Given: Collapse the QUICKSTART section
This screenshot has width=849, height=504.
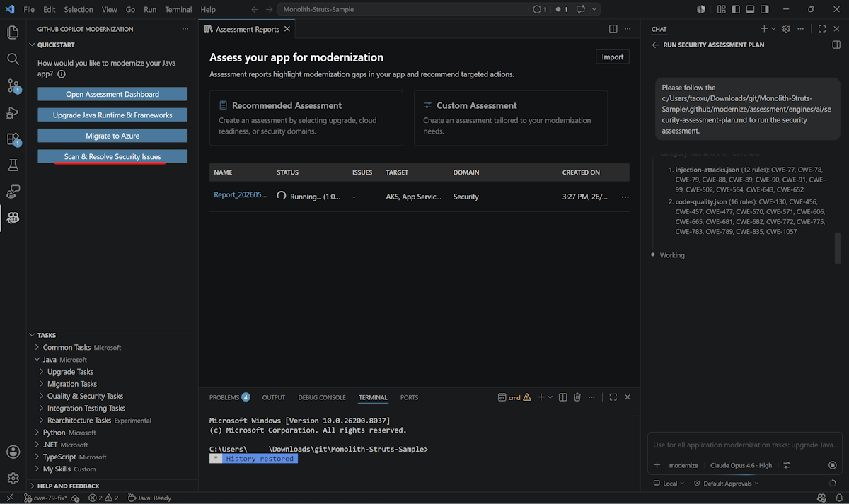Looking at the screenshot, I should coord(56,45).
